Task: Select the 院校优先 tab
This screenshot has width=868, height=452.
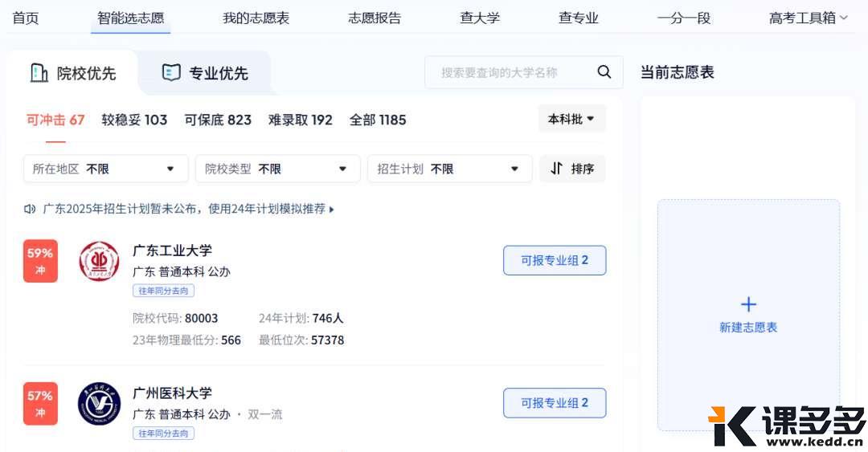Action: pyautogui.click(x=73, y=73)
